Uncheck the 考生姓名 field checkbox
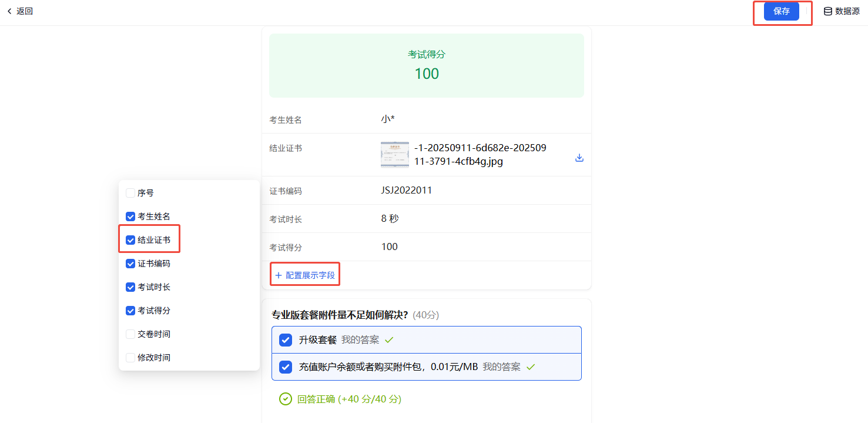 click(130, 217)
